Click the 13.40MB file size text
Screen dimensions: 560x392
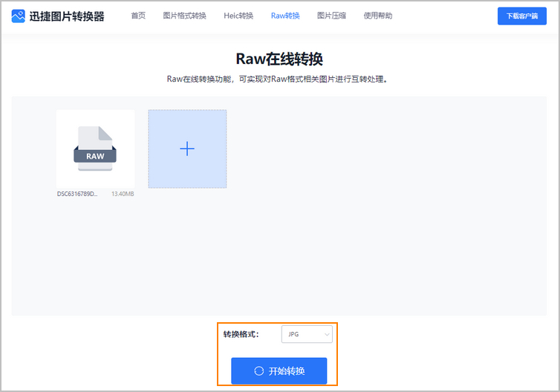[123, 194]
